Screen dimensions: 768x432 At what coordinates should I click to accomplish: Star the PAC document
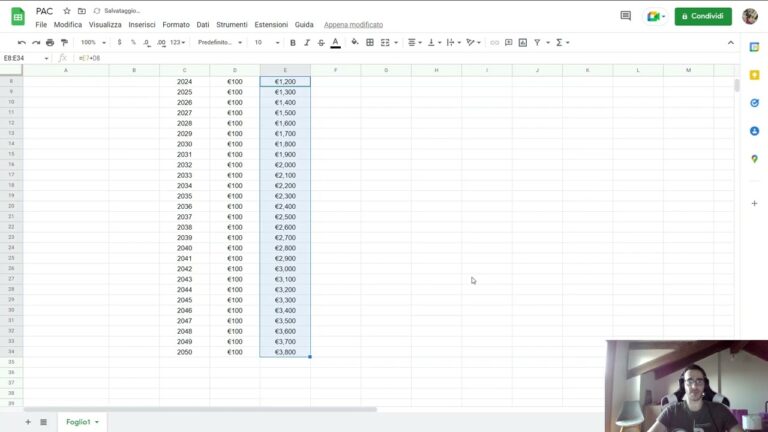pyautogui.click(x=67, y=11)
